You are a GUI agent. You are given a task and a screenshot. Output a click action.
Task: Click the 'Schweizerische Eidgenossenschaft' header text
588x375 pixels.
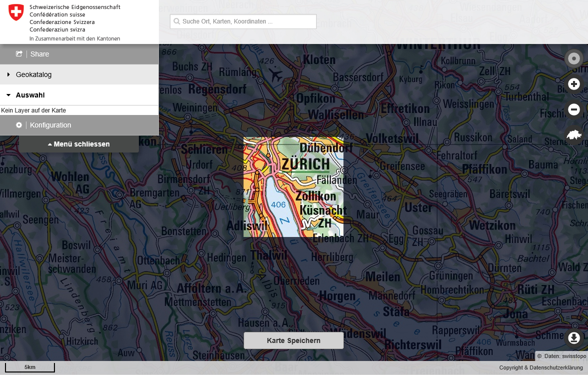tap(75, 7)
